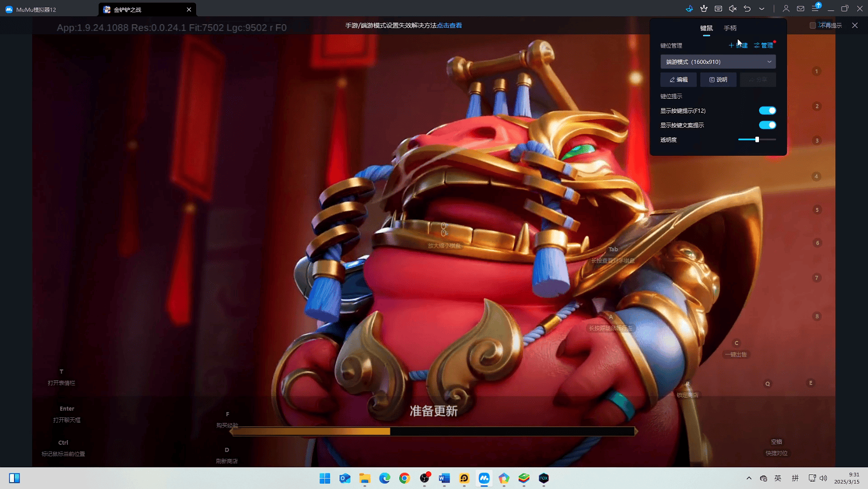
Task: Switch to the 键鼠 tab
Action: click(706, 28)
